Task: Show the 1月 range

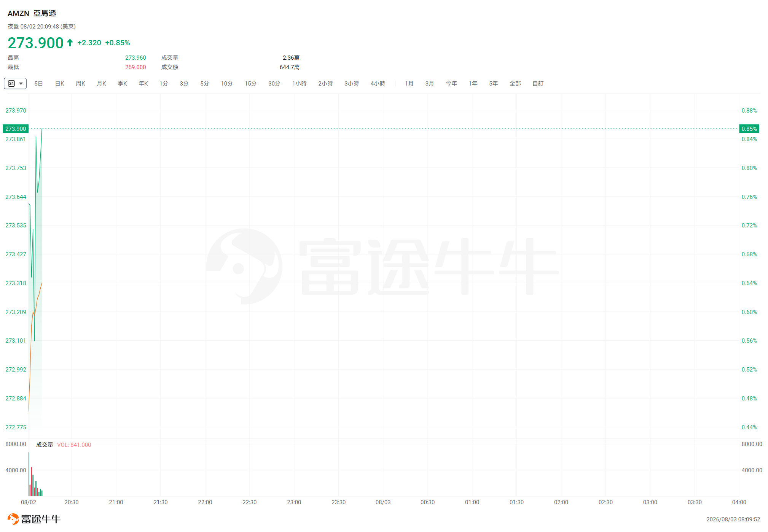Action: coord(409,83)
